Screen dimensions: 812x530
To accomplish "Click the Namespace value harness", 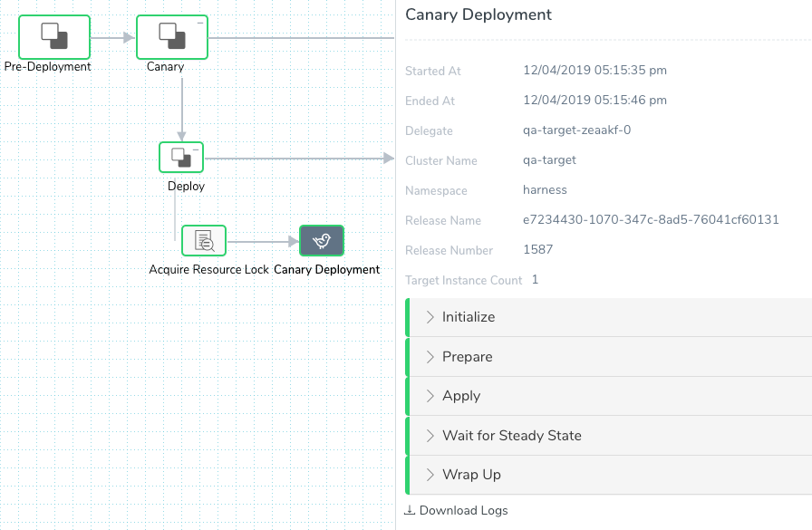I will point(545,190).
